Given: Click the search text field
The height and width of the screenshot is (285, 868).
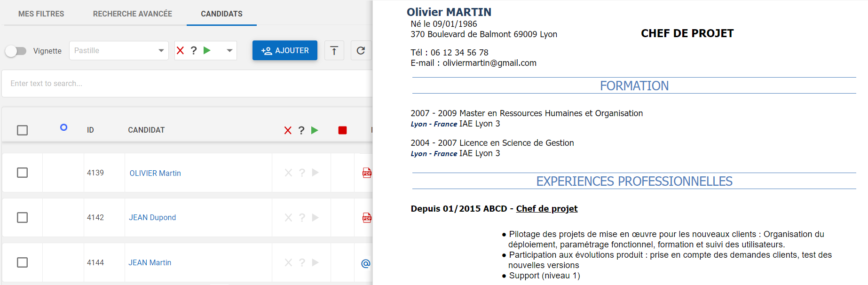Looking at the screenshot, I should (x=188, y=84).
